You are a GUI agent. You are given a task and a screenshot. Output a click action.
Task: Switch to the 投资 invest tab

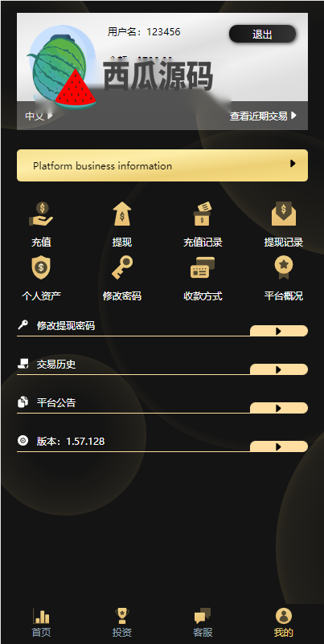click(x=122, y=622)
